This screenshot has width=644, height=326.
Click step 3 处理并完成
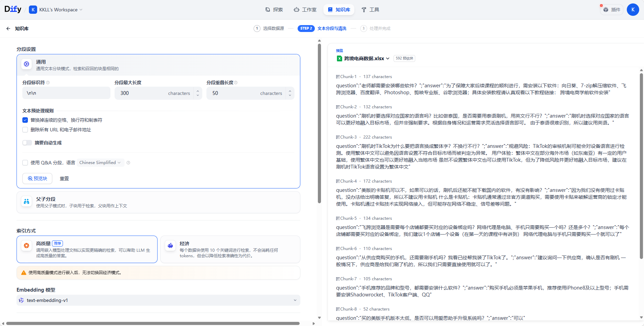[x=375, y=29]
